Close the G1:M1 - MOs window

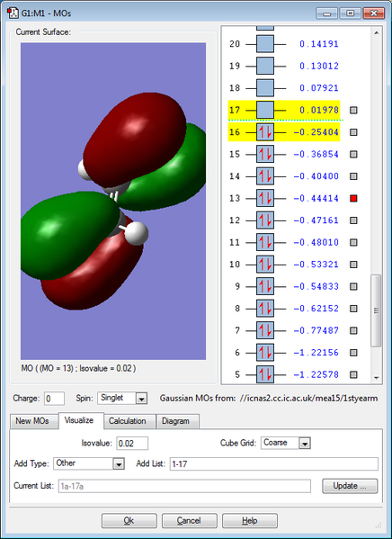pyautogui.click(x=373, y=13)
